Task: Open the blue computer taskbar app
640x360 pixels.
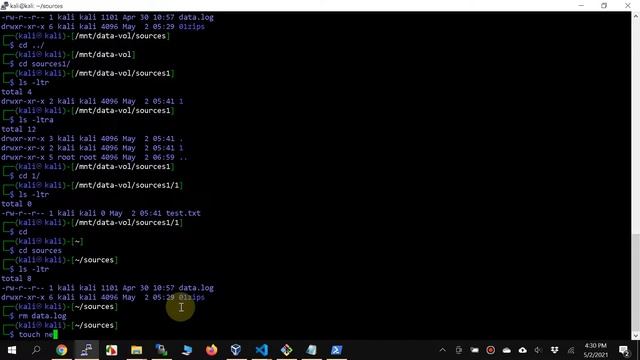Action: pos(187,350)
